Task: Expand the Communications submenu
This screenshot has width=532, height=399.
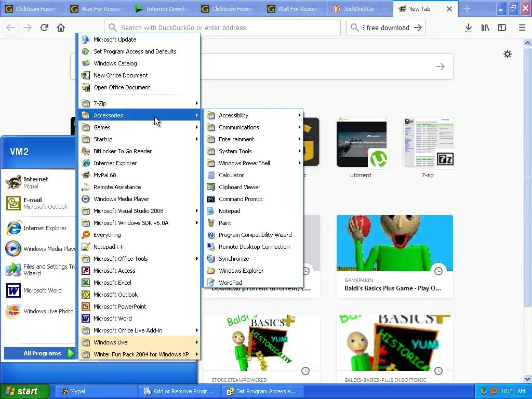Action: pos(253,127)
